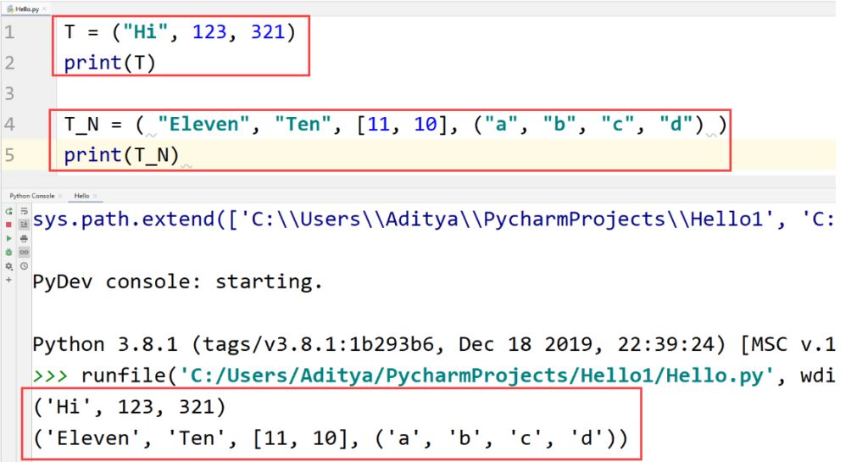
Task: Rerun the Python console
Action: coord(8,211)
